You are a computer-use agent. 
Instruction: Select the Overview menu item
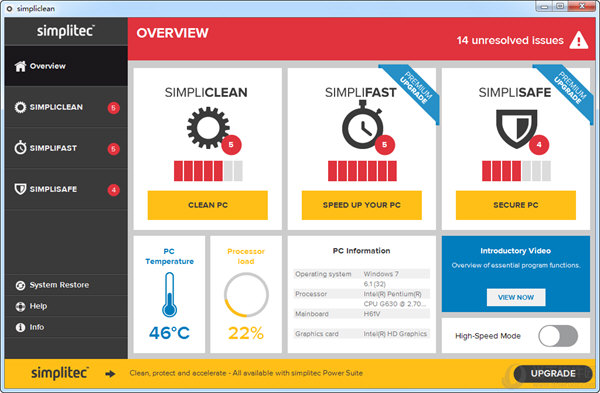66,66
